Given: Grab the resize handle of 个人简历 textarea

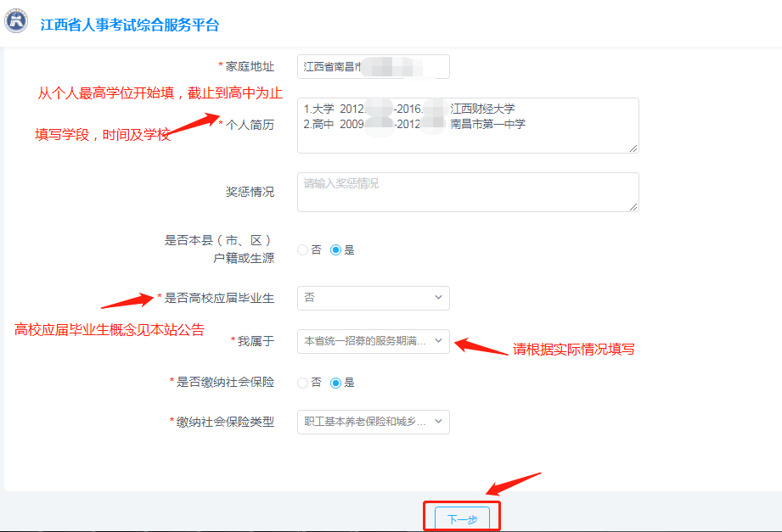Looking at the screenshot, I should (633, 148).
